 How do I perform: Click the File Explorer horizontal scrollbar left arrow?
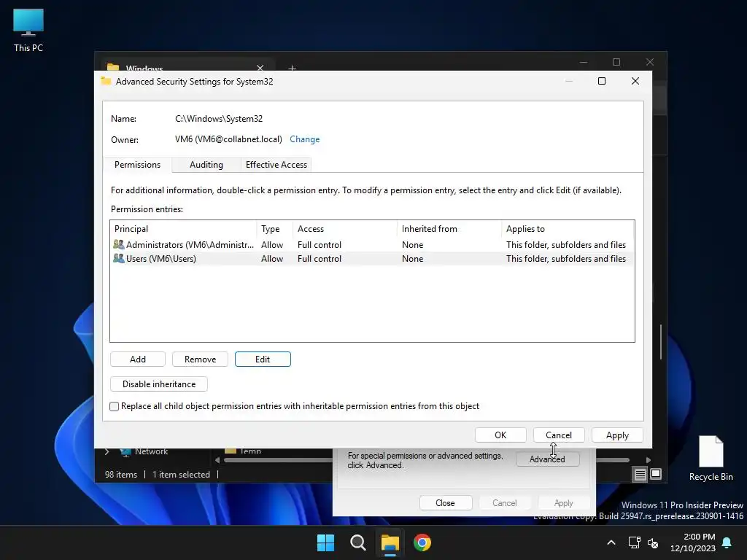pyautogui.click(x=217, y=460)
